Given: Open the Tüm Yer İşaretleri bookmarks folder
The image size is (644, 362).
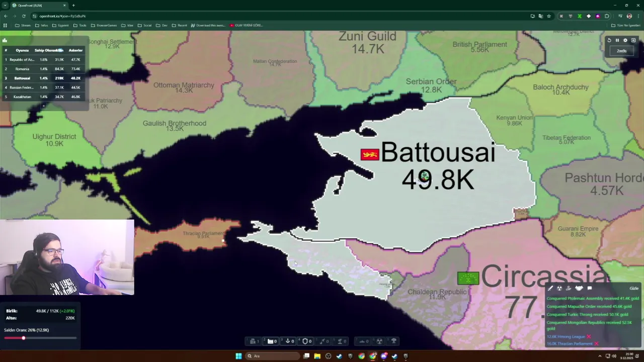Looking at the screenshot, I should click(x=626, y=25).
